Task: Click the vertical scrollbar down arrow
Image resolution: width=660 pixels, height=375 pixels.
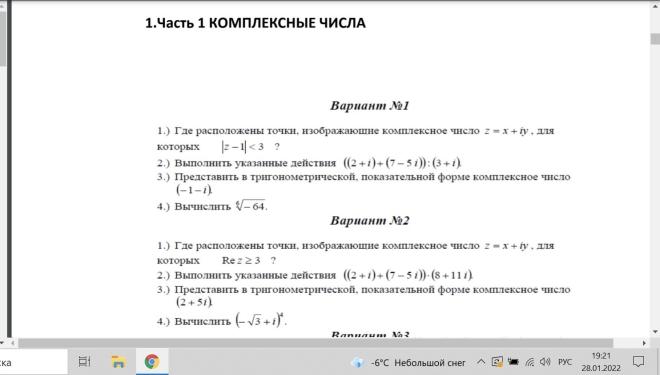Action: click(655, 332)
